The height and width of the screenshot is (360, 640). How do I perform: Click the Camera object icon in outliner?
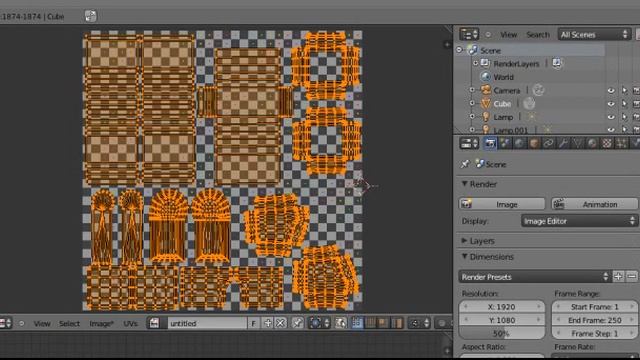(485, 90)
